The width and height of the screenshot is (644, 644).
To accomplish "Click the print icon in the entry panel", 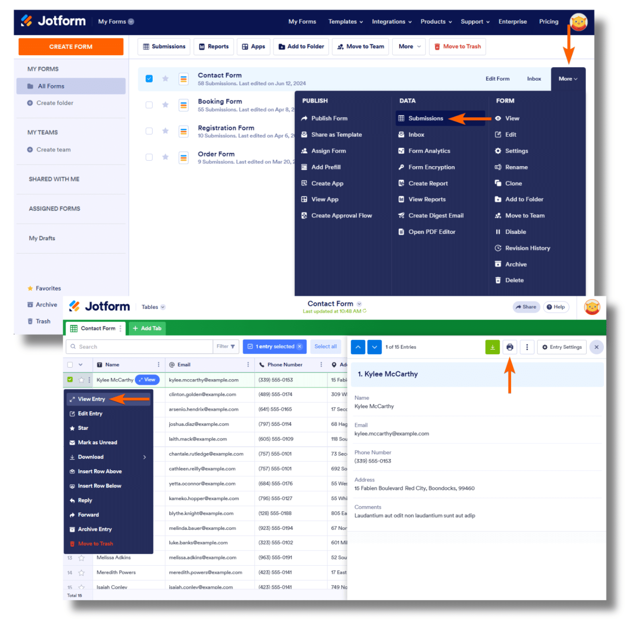I will tap(510, 347).
